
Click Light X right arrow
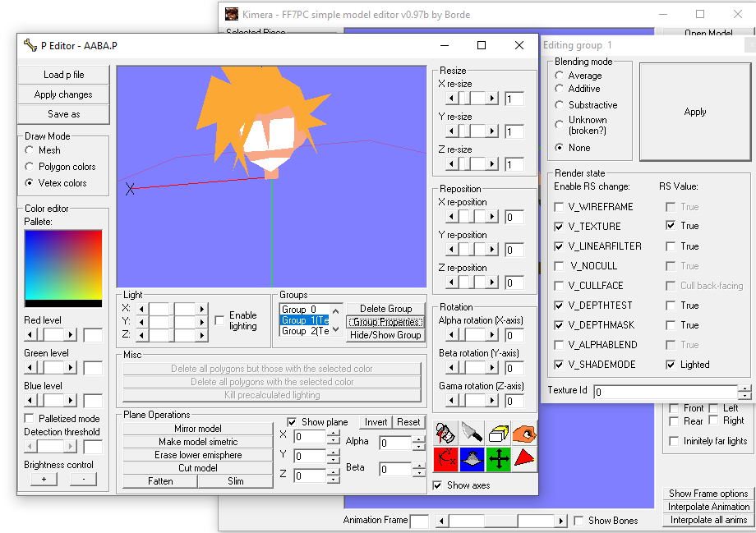click(x=201, y=309)
